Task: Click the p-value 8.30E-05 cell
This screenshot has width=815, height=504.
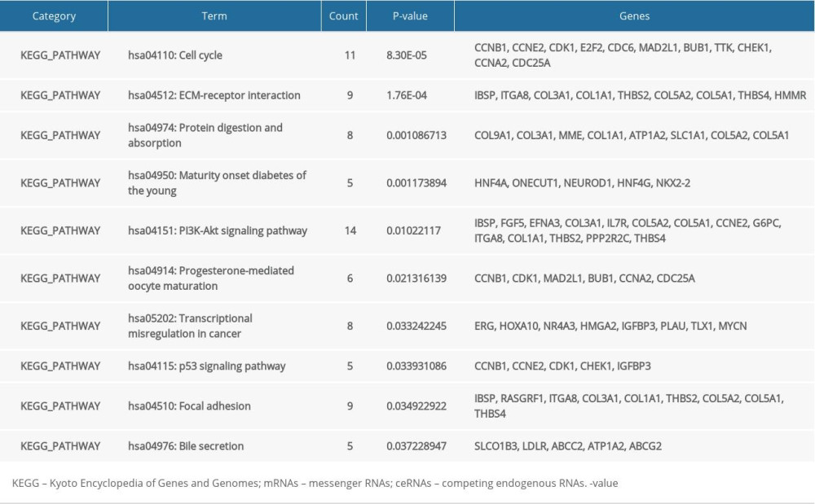Action: 408,55
